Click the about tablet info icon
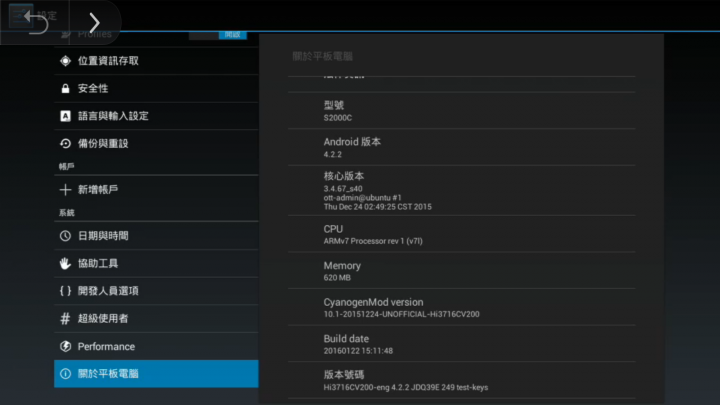The height and width of the screenshot is (405, 720). click(x=65, y=374)
